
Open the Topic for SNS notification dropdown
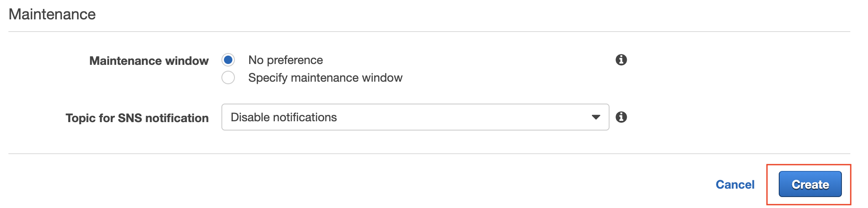415,117
